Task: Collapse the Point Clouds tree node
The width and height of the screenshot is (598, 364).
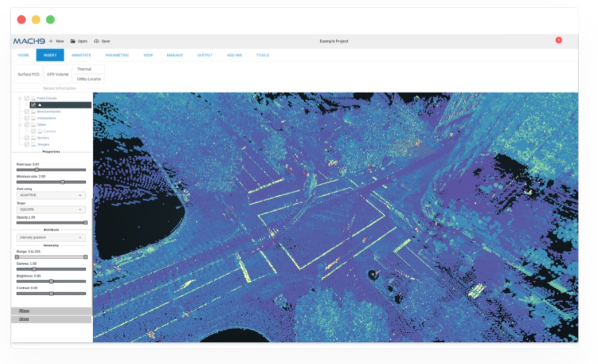Action: 20,98
